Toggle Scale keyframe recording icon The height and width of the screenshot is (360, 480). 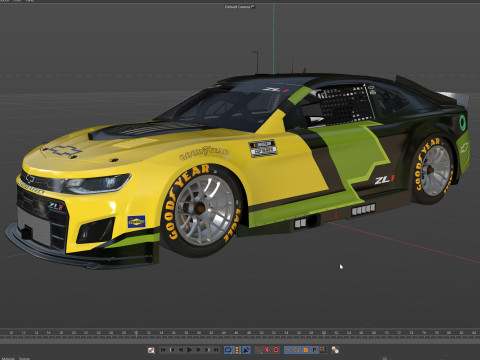coord(305,350)
